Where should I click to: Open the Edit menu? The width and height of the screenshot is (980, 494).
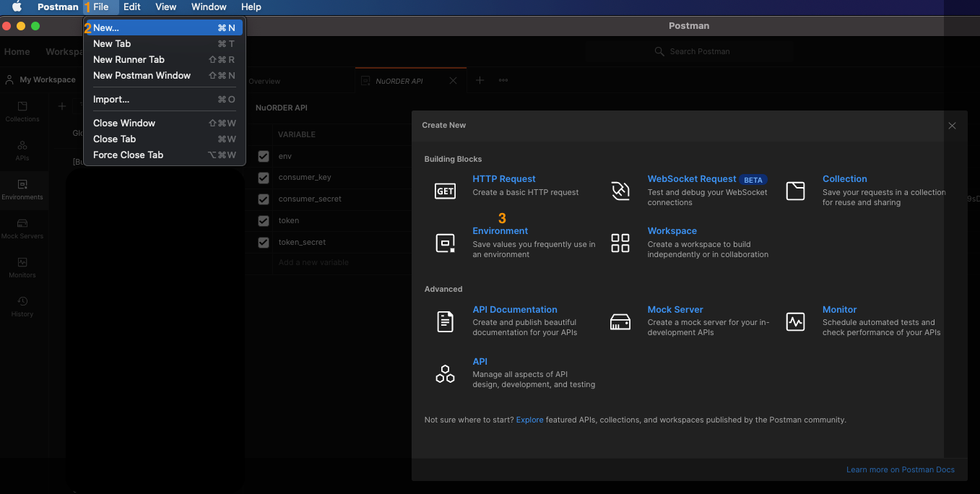tap(132, 6)
